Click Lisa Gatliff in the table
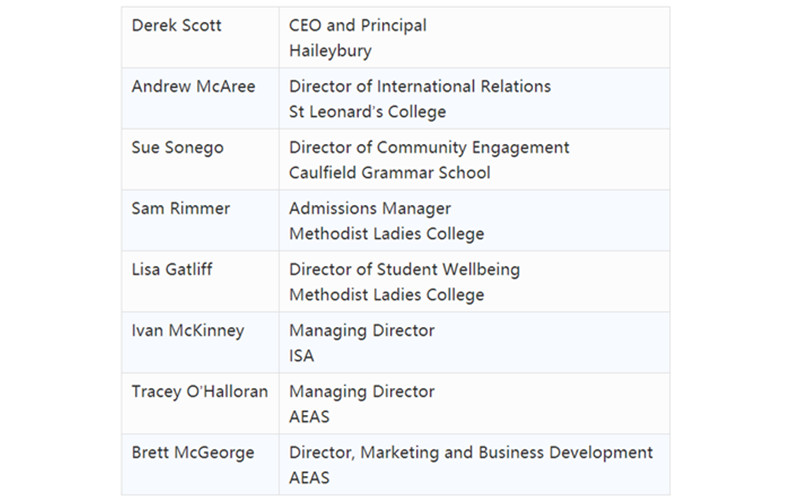 click(x=172, y=269)
